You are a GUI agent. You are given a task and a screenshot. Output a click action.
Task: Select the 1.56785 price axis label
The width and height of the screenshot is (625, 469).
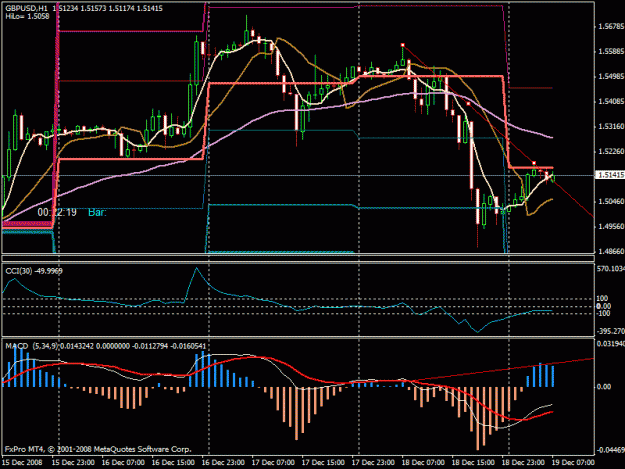pyautogui.click(x=611, y=27)
